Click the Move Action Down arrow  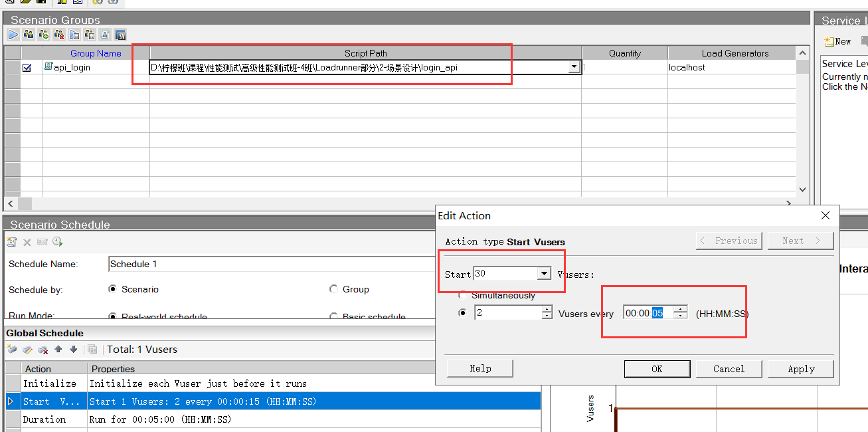[x=73, y=350]
